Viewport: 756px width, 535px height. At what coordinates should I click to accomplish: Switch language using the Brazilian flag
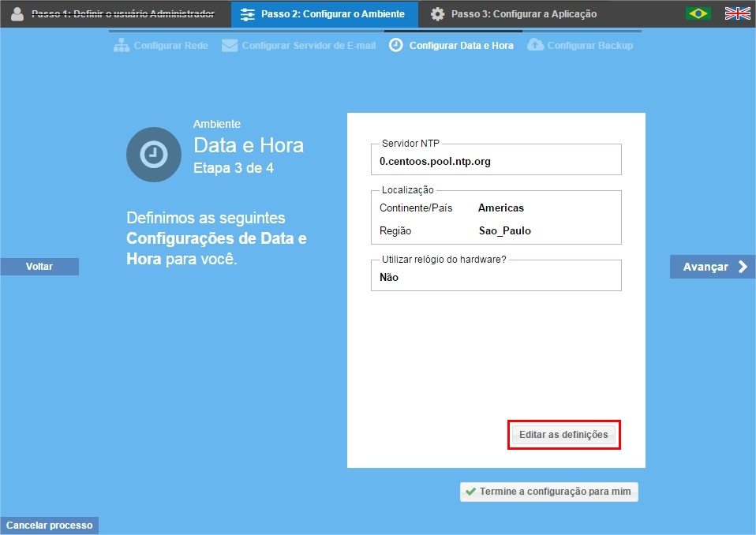click(x=698, y=13)
